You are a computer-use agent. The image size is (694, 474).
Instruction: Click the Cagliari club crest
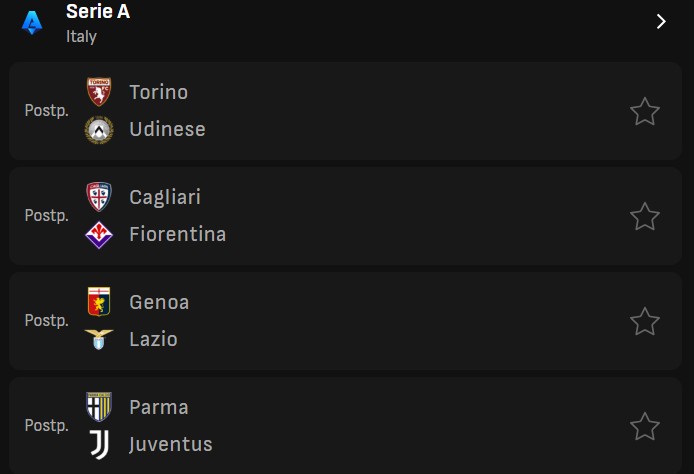[x=99, y=197]
